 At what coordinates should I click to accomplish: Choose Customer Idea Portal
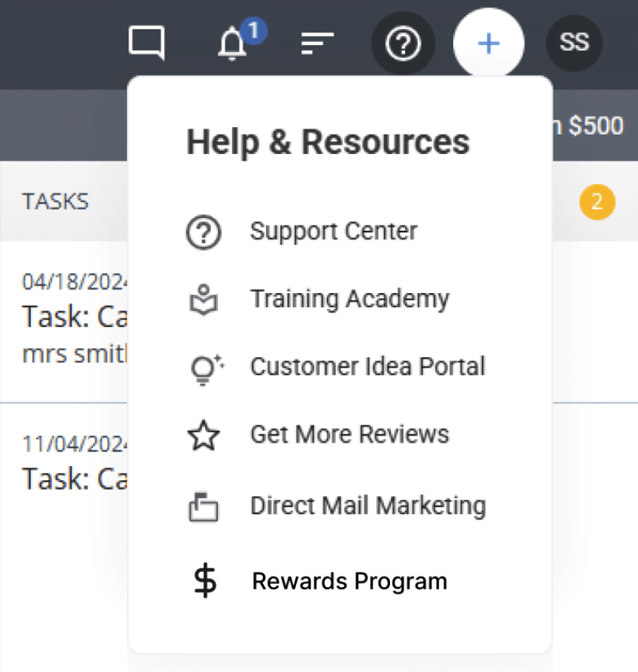[367, 366]
